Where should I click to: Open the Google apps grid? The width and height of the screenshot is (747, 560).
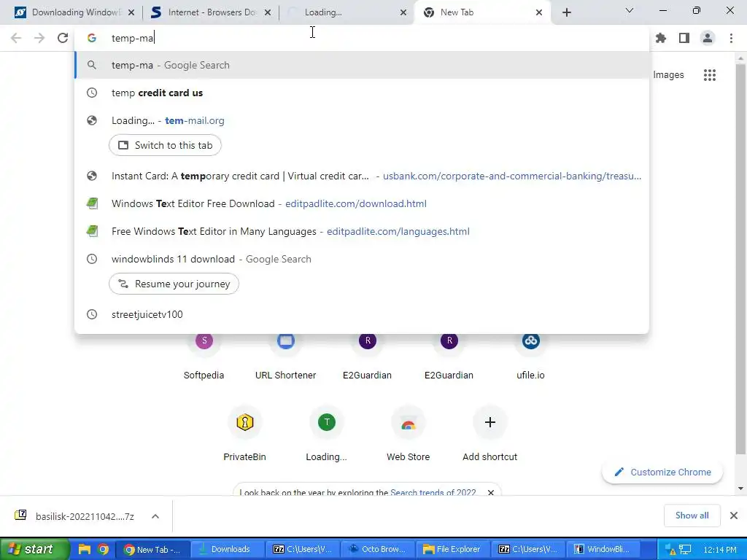click(x=709, y=75)
